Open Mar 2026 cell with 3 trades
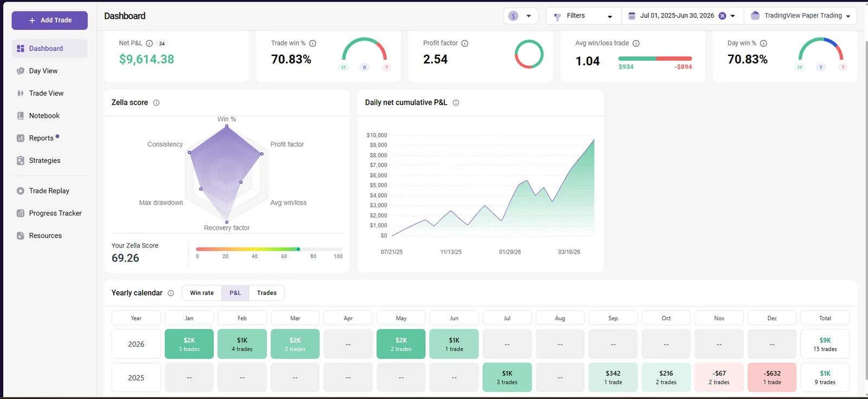 point(295,344)
